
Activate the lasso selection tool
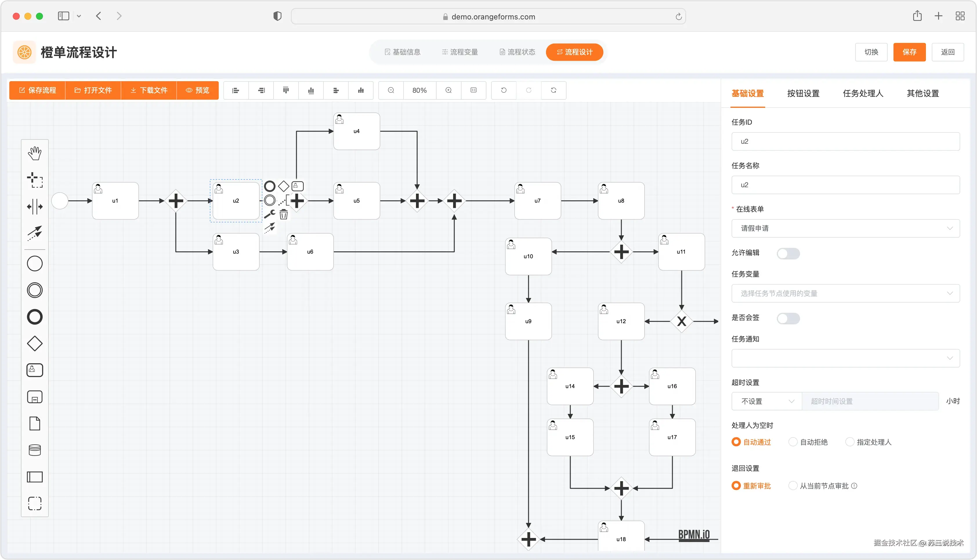tap(35, 180)
